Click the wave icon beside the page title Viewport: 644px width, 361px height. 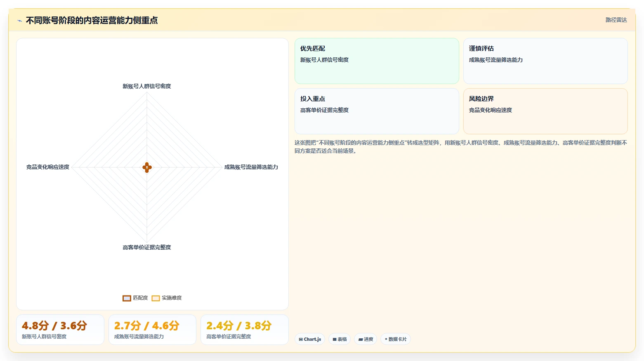(19, 21)
